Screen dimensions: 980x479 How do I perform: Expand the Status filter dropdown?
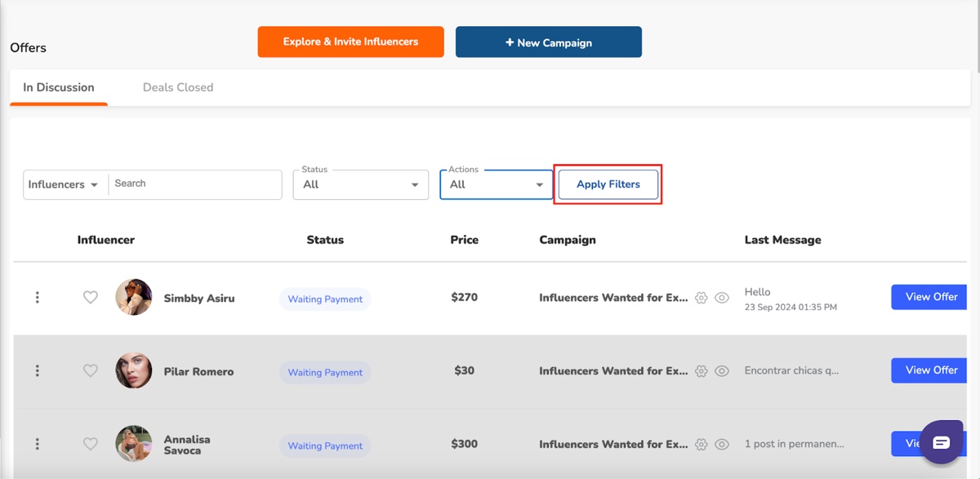(x=361, y=184)
